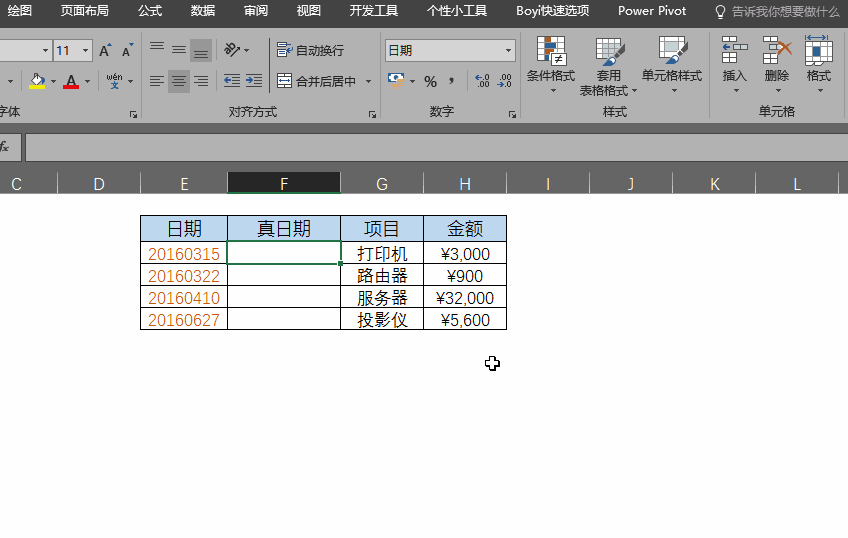
Task: Increase font size with the large A icon
Action: (x=105, y=51)
